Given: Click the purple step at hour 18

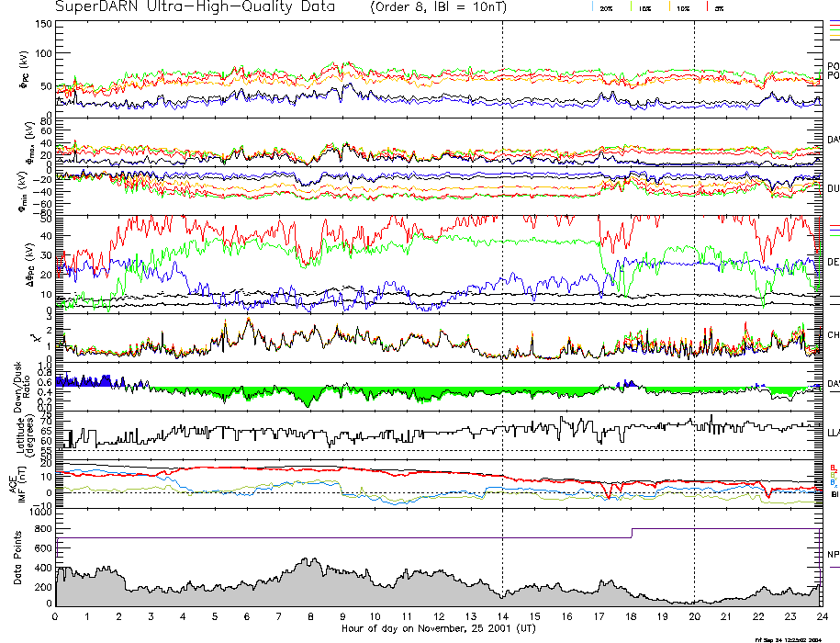Looking at the screenshot, I should tap(632, 533).
